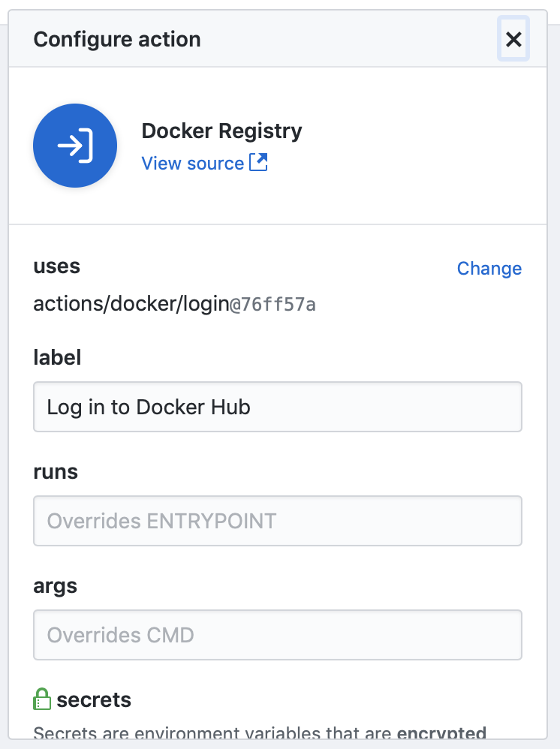Screen dimensions: 560x749
Task: Click the runs field label
Action: [56, 472]
